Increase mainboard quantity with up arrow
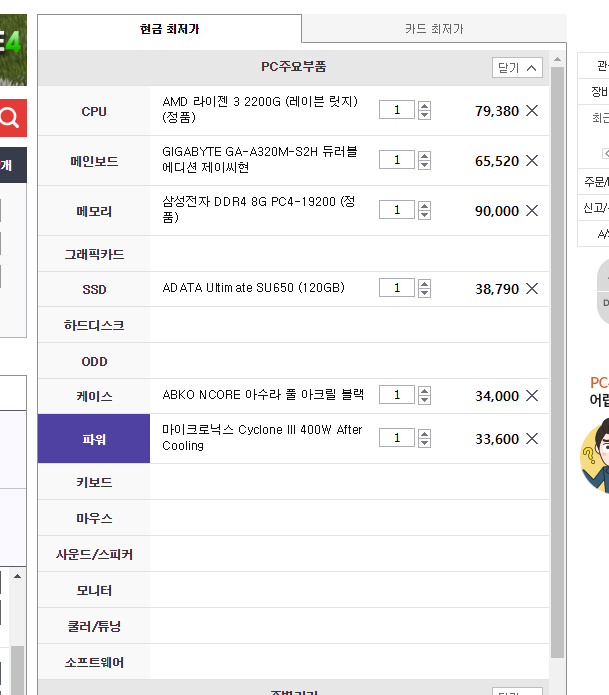 tap(425, 156)
